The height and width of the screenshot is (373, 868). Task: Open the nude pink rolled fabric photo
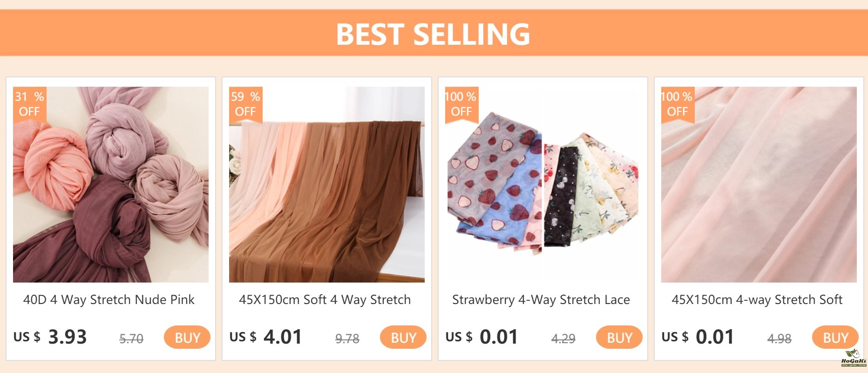[x=111, y=185]
